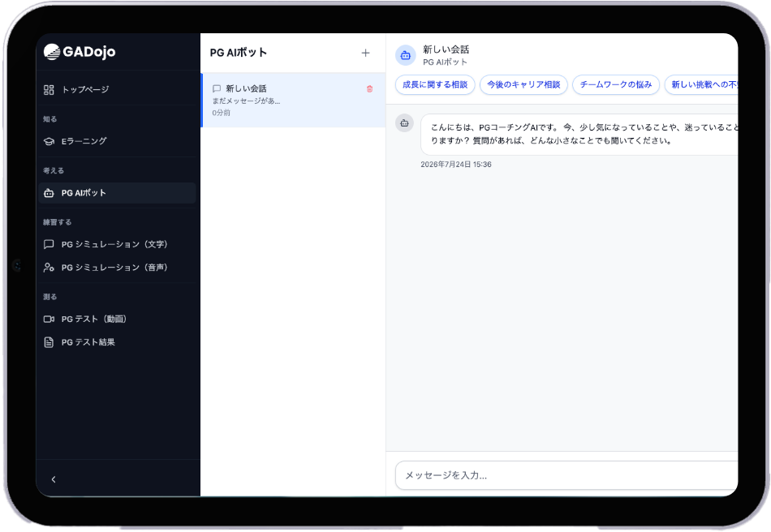
Task: Choose 新しい挑戦への suggestion chip
Action: (702, 84)
